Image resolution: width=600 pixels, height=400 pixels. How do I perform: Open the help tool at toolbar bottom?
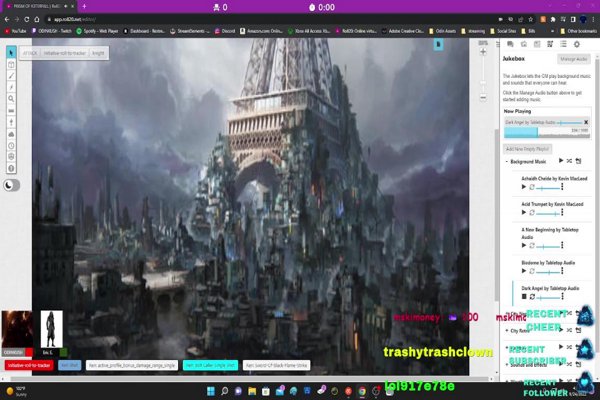(11, 168)
